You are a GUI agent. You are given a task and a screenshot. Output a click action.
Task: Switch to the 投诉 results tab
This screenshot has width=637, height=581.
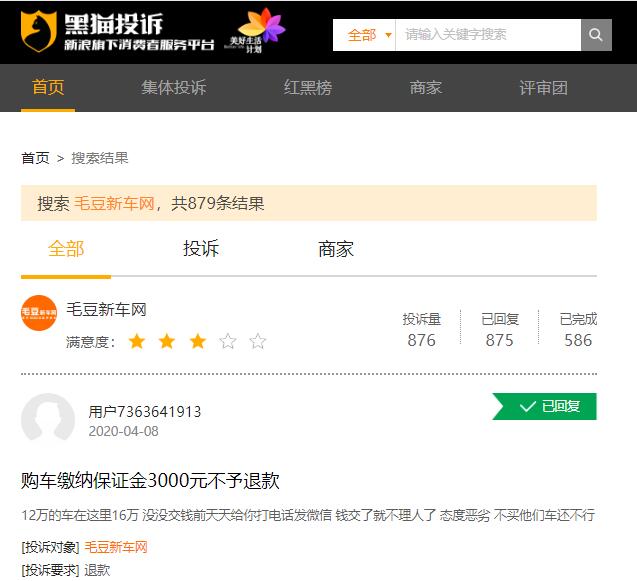[201, 249]
